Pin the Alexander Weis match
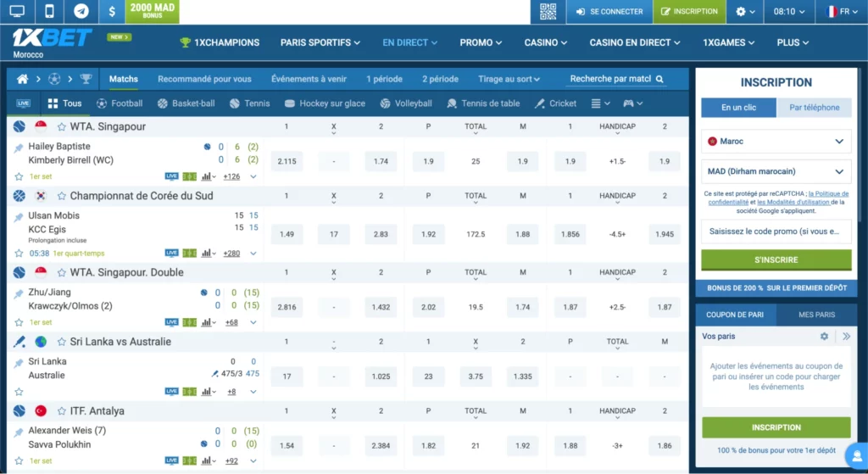 tap(19, 432)
